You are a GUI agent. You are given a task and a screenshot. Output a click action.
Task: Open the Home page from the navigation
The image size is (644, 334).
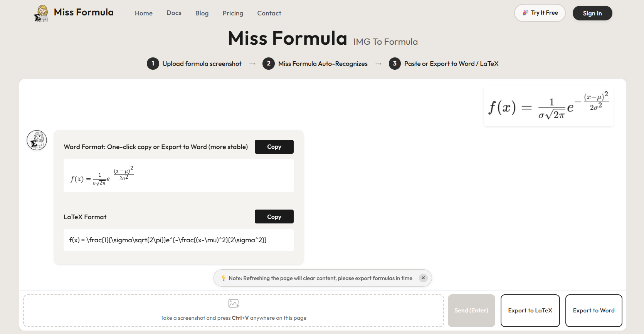click(144, 13)
